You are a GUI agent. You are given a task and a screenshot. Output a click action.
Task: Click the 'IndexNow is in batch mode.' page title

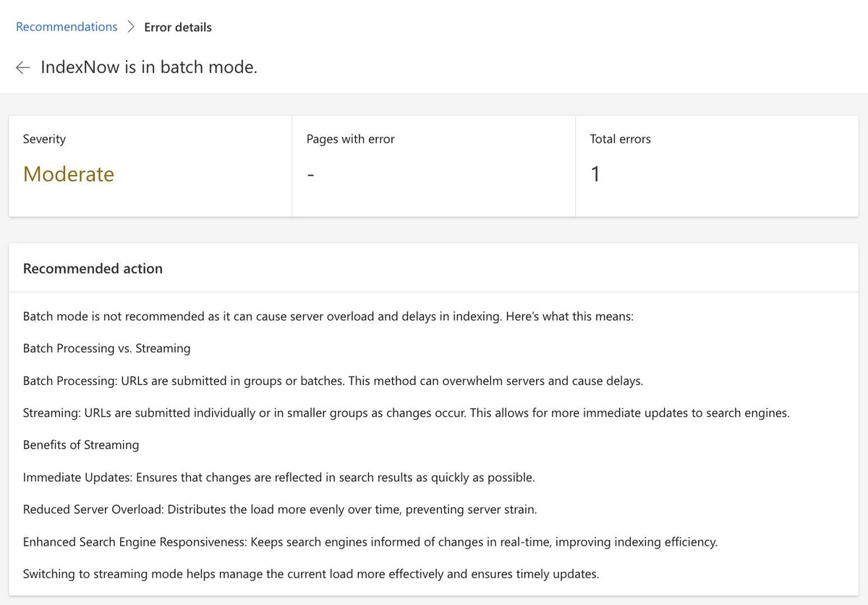pyautogui.click(x=149, y=67)
